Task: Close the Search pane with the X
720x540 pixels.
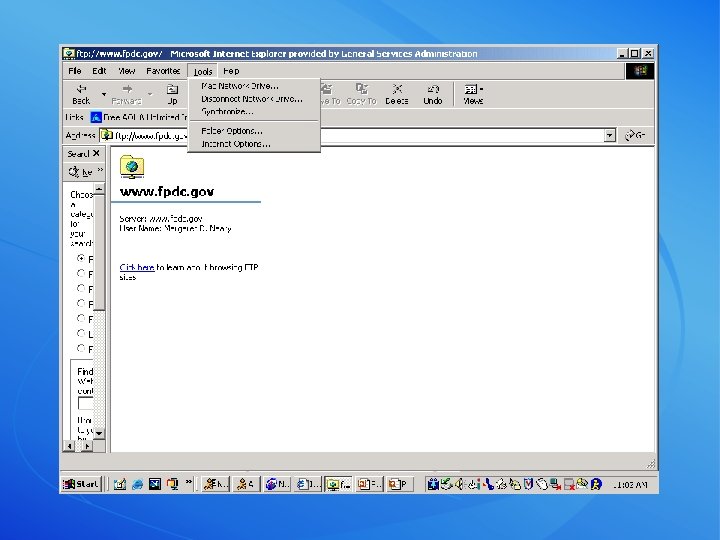Action: [96, 153]
